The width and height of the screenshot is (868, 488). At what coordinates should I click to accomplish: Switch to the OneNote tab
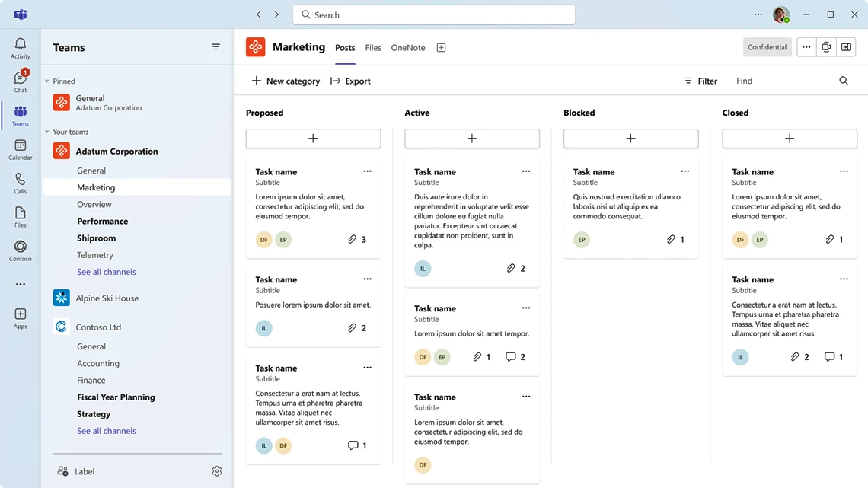click(x=408, y=47)
